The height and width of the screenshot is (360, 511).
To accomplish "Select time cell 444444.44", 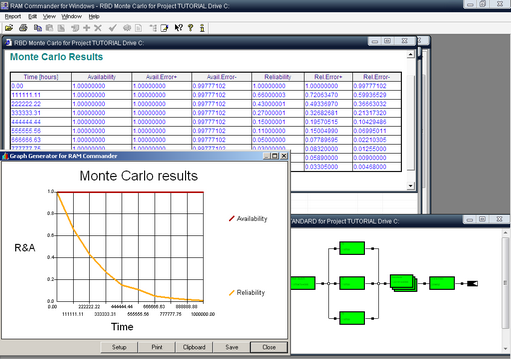I will click(x=41, y=122).
